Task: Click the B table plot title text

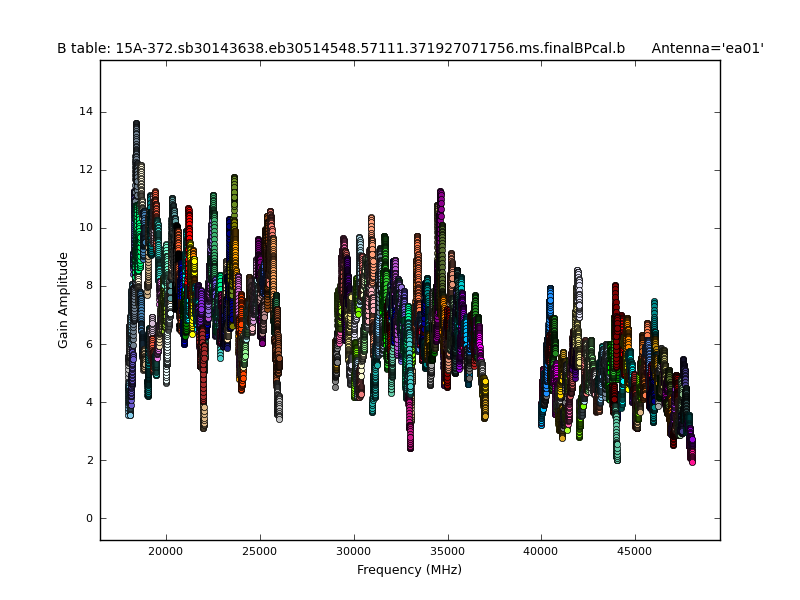Action: point(341,48)
